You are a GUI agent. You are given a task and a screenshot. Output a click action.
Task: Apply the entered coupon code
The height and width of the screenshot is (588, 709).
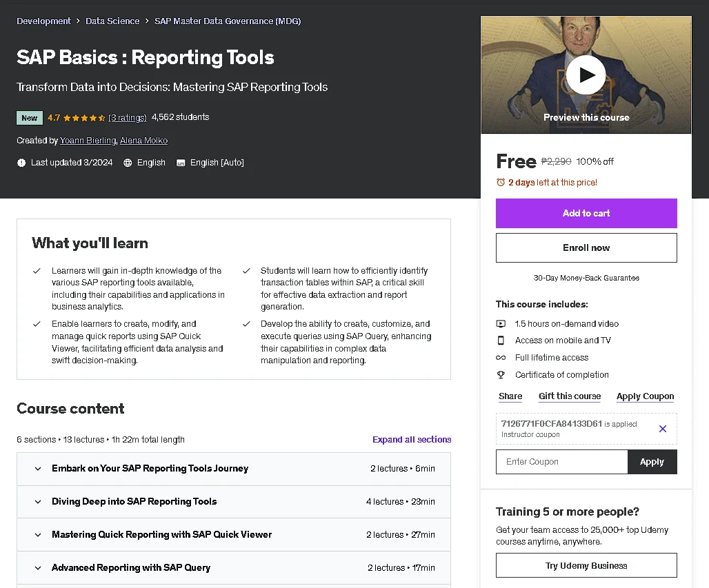click(652, 462)
